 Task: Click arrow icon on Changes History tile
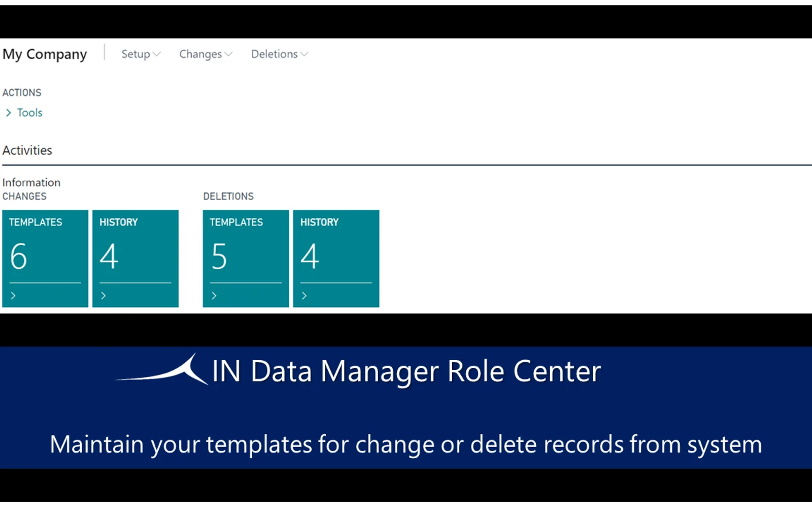[104, 296]
